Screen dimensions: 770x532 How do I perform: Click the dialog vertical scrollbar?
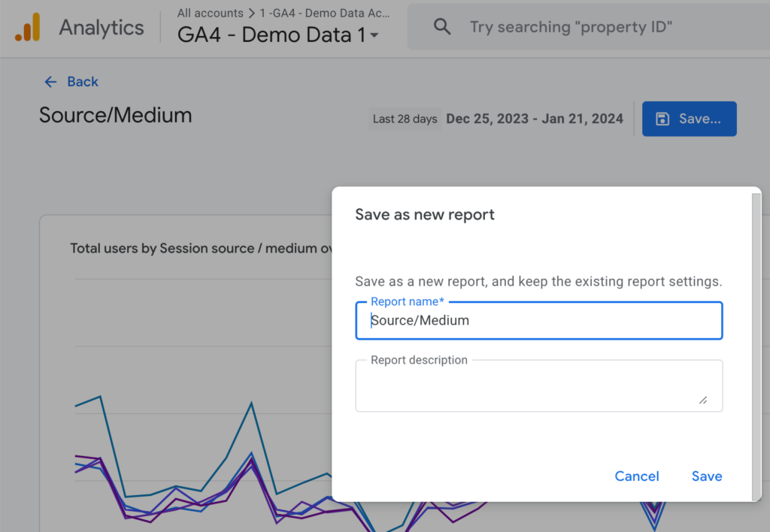pyautogui.click(x=756, y=346)
